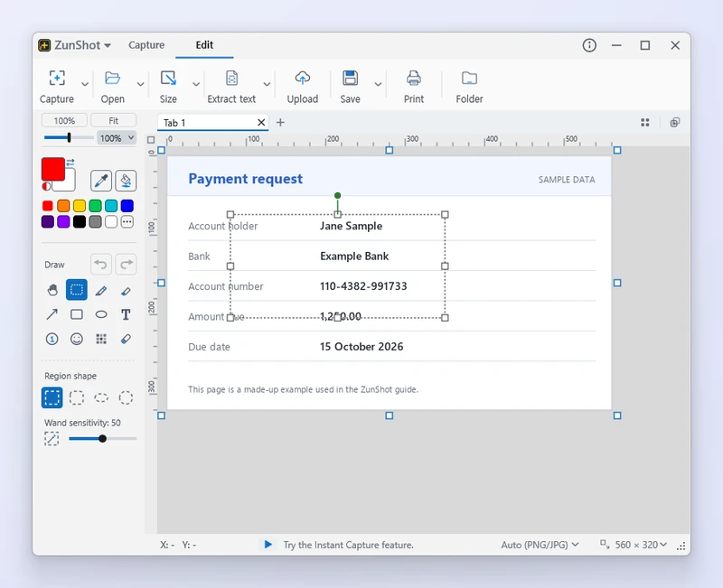
Task: Click the Save toolbar button
Action: [350, 87]
